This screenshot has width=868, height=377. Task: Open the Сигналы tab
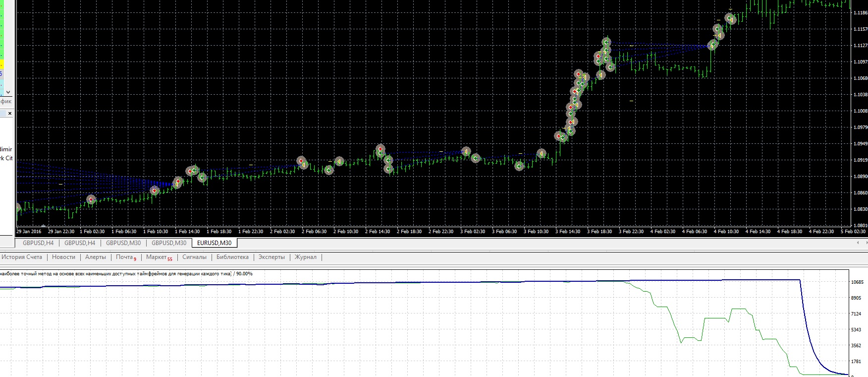pyautogui.click(x=194, y=257)
